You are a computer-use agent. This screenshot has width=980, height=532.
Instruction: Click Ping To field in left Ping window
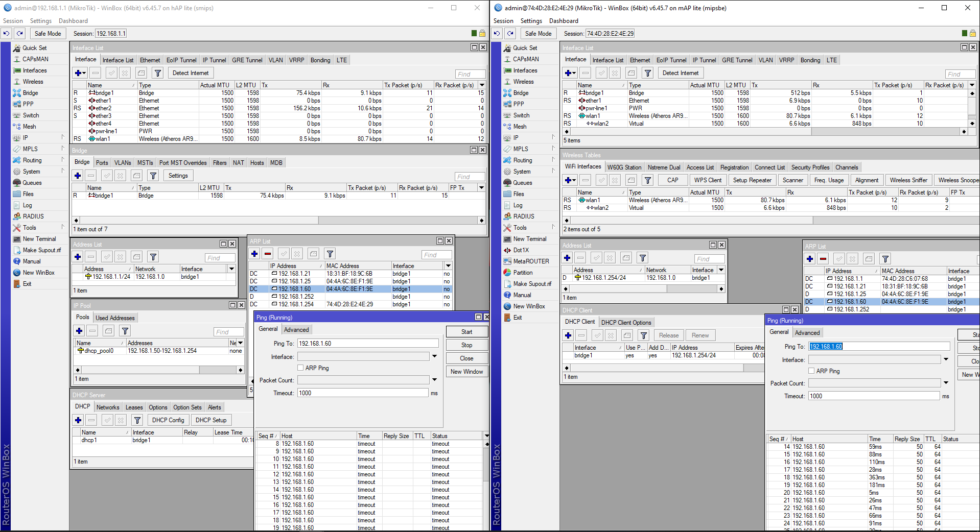tap(368, 344)
